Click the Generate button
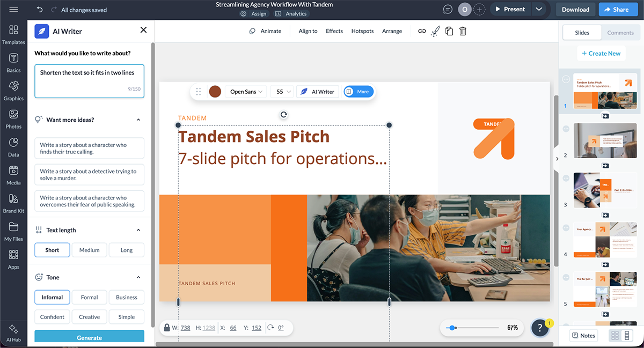The image size is (644, 348). [x=89, y=337]
